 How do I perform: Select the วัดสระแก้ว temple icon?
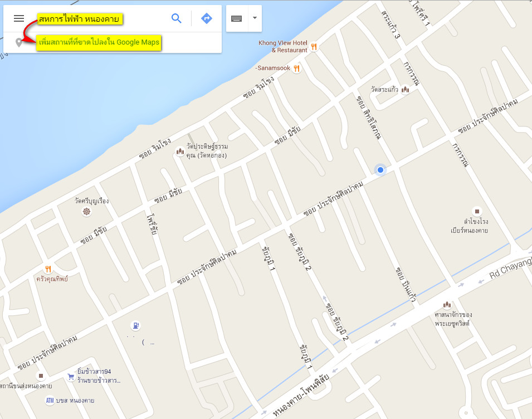pyautogui.click(x=405, y=90)
